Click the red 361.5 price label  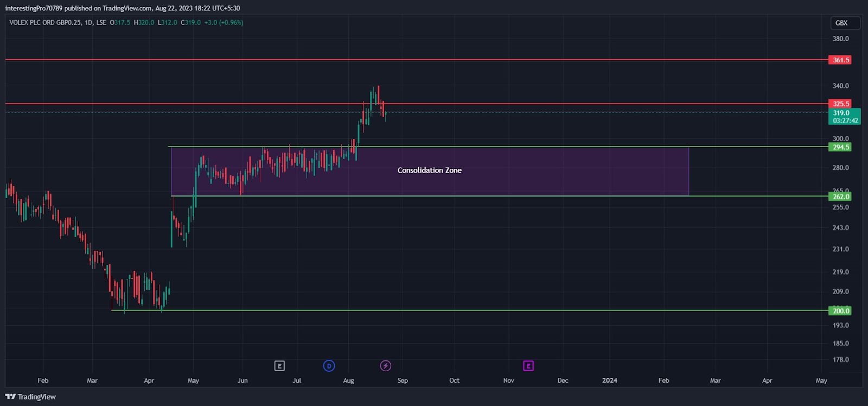pyautogui.click(x=840, y=60)
